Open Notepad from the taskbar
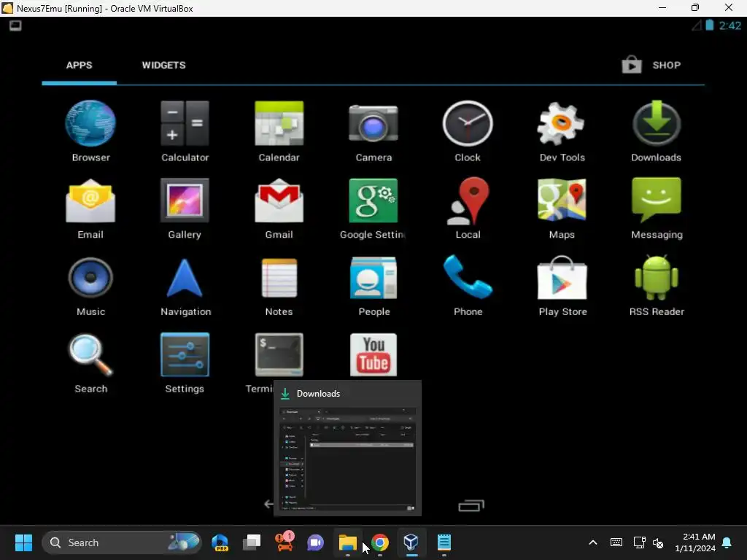Screen dimensions: 747x560 (444, 542)
